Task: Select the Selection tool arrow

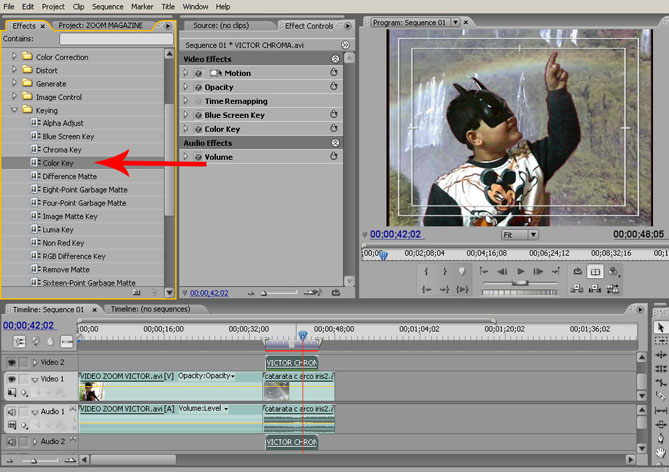Action: tap(660, 327)
